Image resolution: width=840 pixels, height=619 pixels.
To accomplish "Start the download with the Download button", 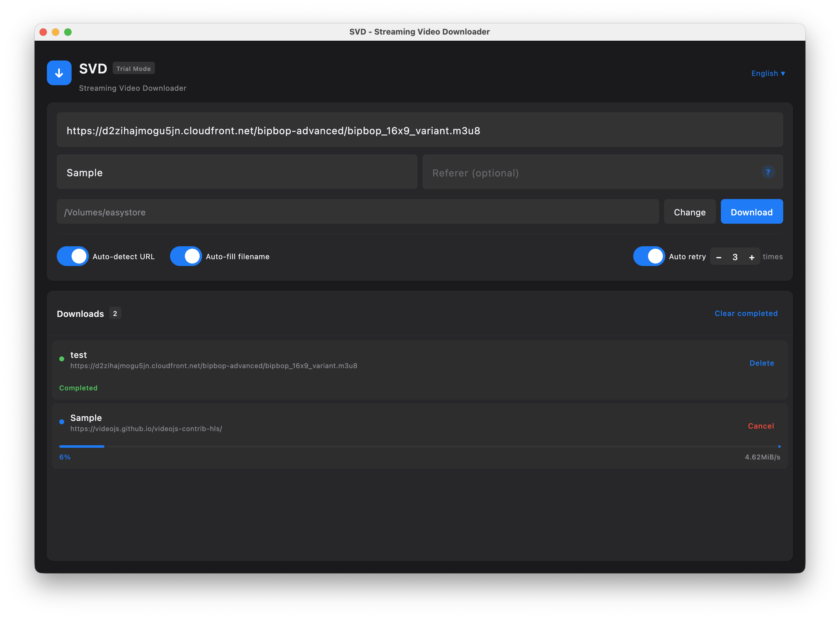I will point(751,212).
